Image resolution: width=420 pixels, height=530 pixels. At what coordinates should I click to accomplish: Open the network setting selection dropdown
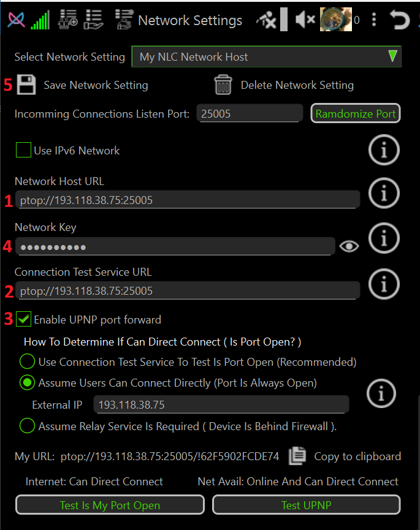pos(266,56)
